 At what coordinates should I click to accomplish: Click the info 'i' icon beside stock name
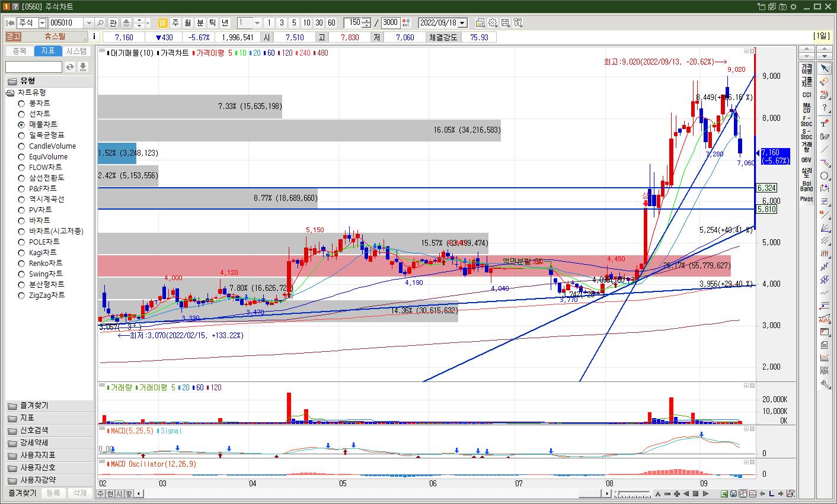tap(95, 37)
